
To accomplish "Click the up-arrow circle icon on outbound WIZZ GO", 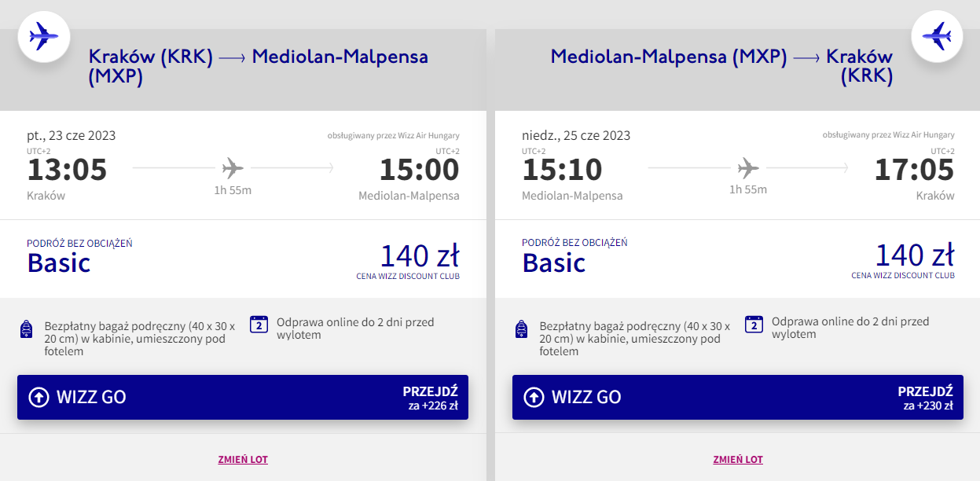I will pyautogui.click(x=39, y=397).
